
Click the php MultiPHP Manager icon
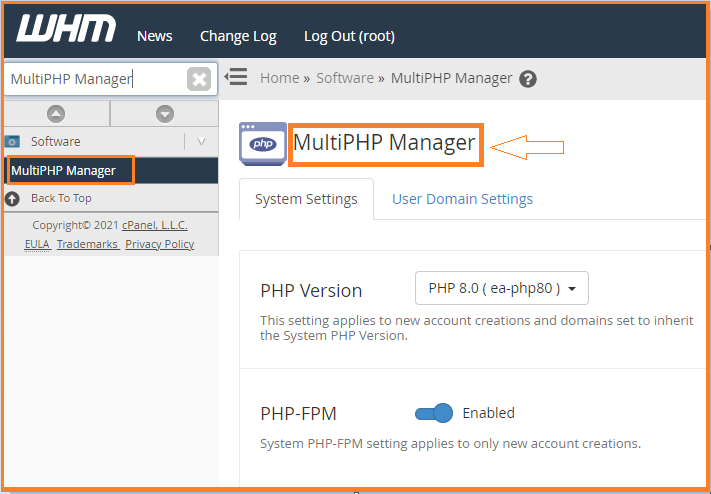pos(263,144)
